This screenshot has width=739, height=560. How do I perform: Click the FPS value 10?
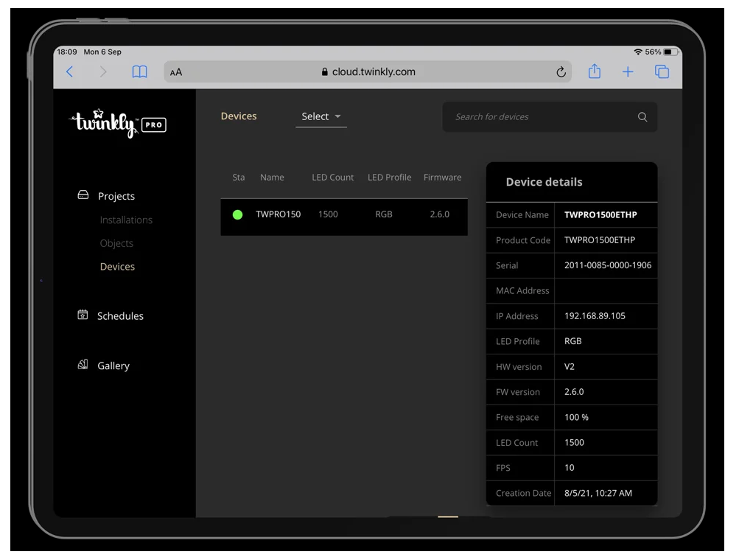[x=570, y=468]
